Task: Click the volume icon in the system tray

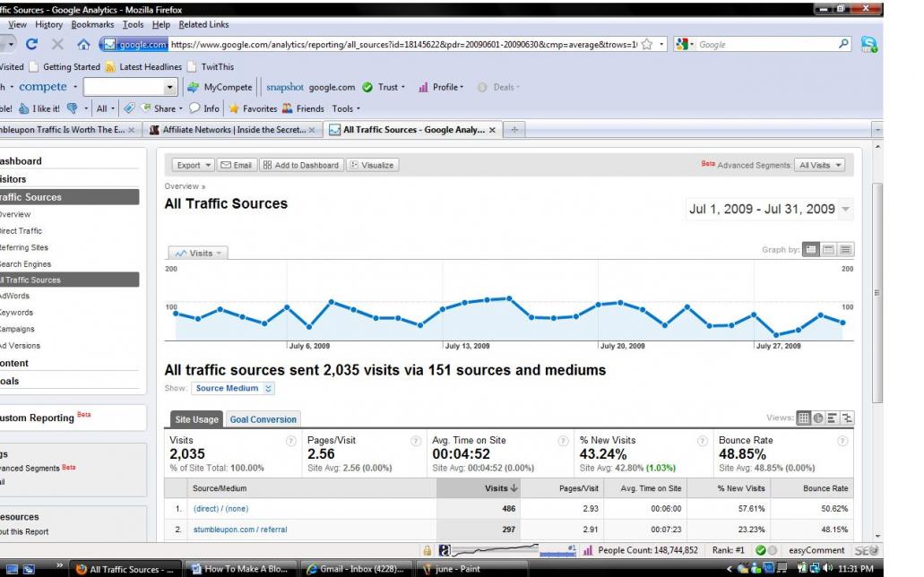Action: pos(828,569)
